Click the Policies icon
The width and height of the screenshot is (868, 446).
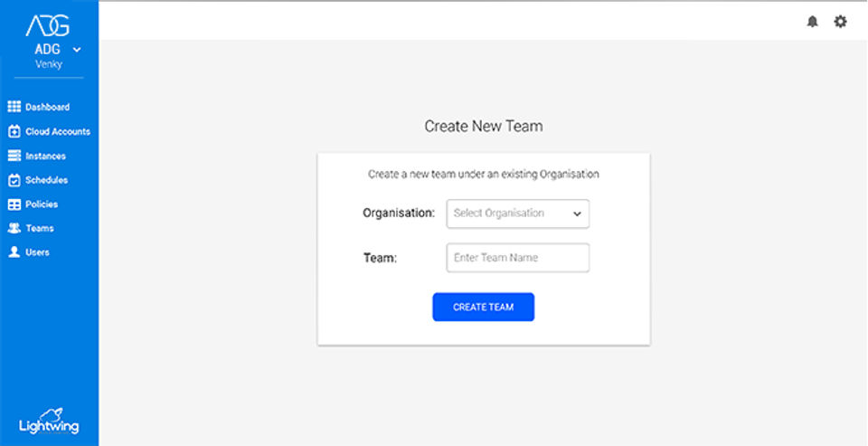coord(14,204)
